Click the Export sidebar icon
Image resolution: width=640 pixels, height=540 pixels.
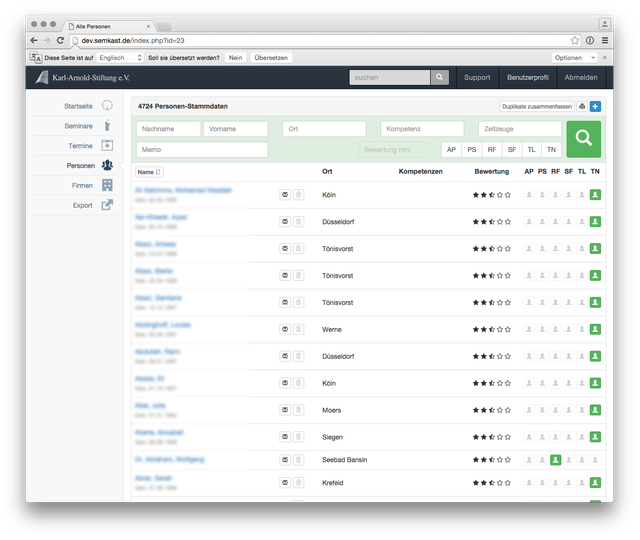[107, 205]
